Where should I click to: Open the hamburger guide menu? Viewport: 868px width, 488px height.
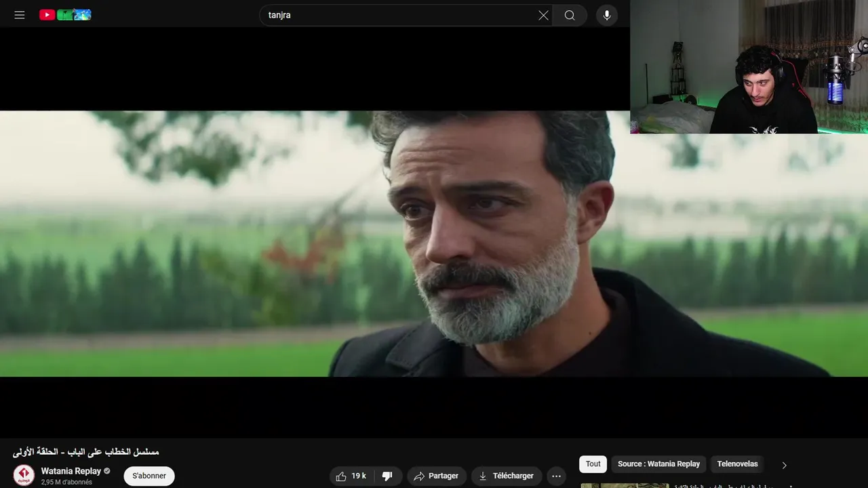coord(20,15)
